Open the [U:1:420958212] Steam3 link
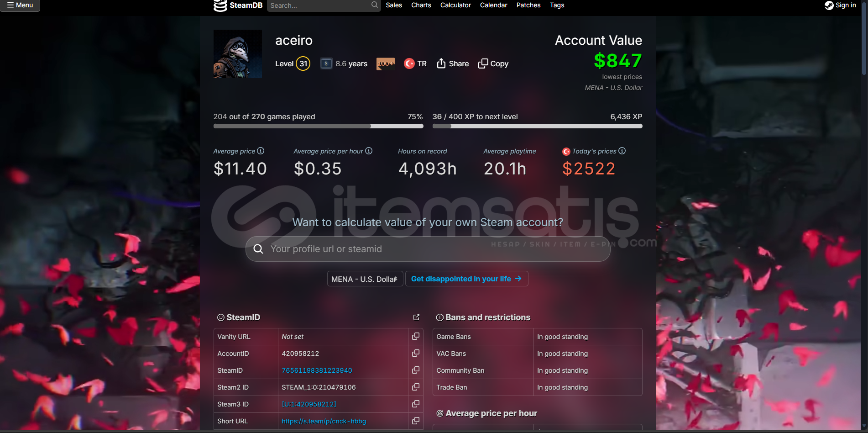The height and width of the screenshot is (433, 868). point(309,404)
